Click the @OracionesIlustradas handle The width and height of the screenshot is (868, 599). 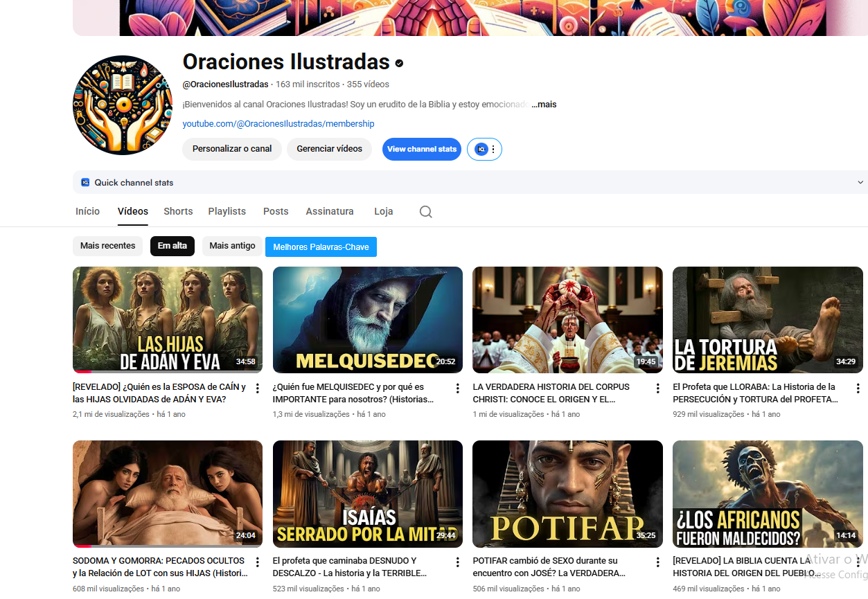(x=226, y=84)
